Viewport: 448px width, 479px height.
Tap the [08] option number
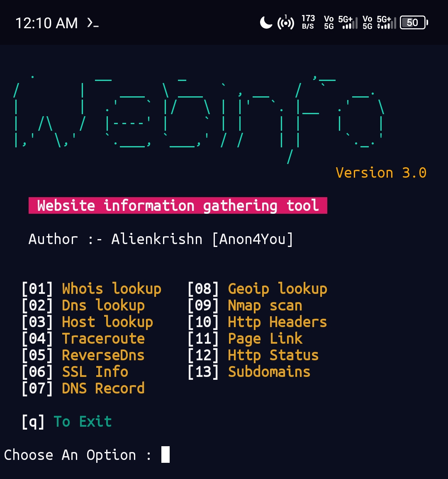point(203,289)
